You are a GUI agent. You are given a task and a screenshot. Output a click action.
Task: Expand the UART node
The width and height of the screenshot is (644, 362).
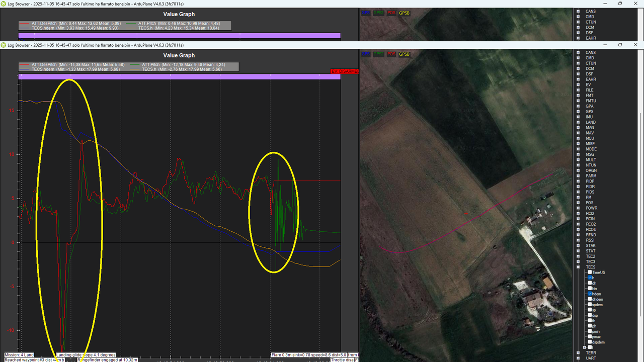tap(579, 358)
